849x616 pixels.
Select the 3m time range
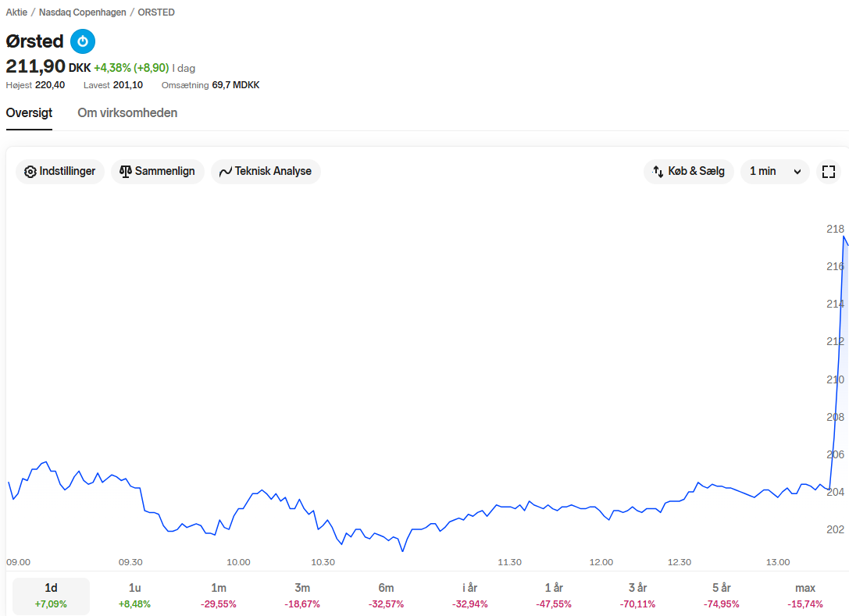coord(302,596)
